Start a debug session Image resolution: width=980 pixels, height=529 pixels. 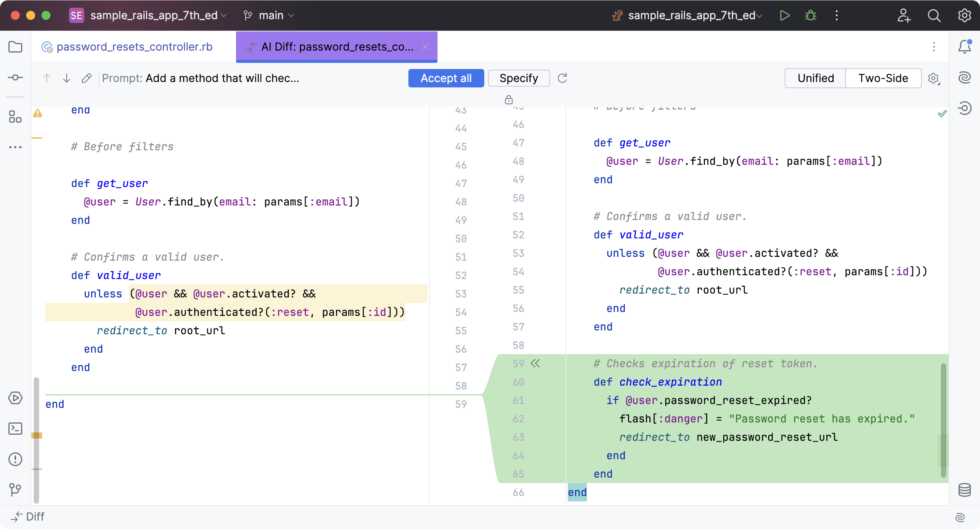(811, 16)
